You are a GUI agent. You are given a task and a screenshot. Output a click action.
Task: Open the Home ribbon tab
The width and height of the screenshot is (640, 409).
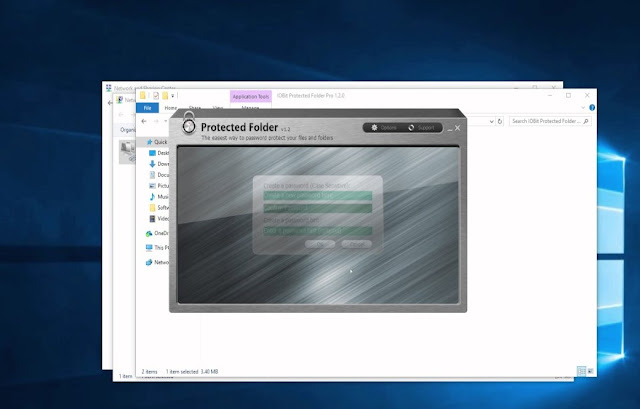click(171, 108)
